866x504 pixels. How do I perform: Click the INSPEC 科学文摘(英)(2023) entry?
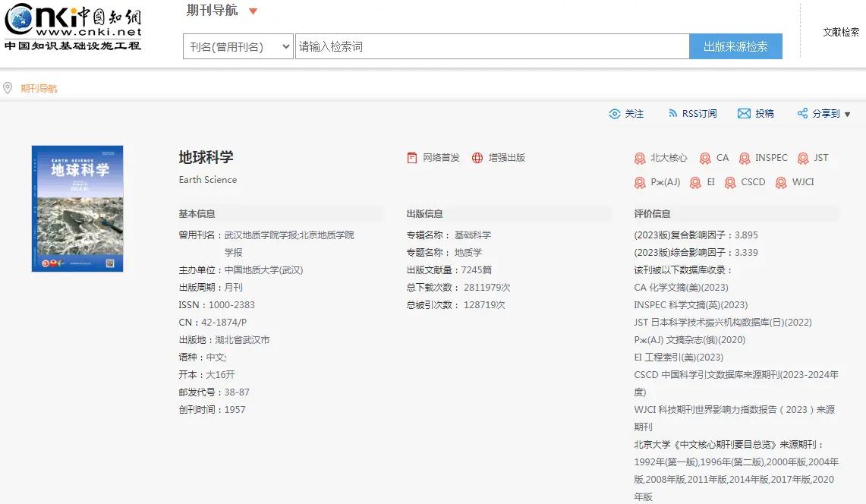click(x=691, y=304)
